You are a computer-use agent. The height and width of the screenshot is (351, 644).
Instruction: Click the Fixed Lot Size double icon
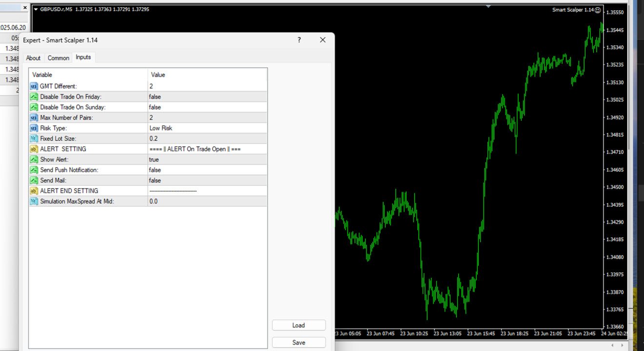point(34,138)
